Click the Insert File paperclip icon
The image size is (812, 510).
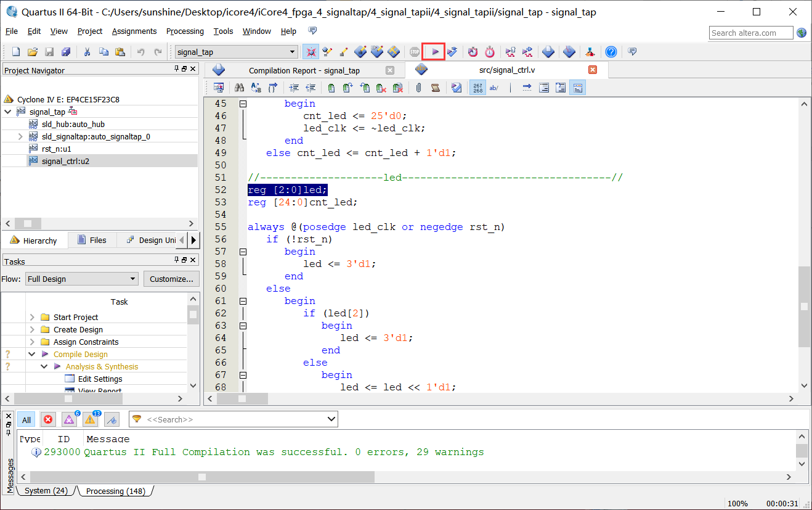(418, 88)
